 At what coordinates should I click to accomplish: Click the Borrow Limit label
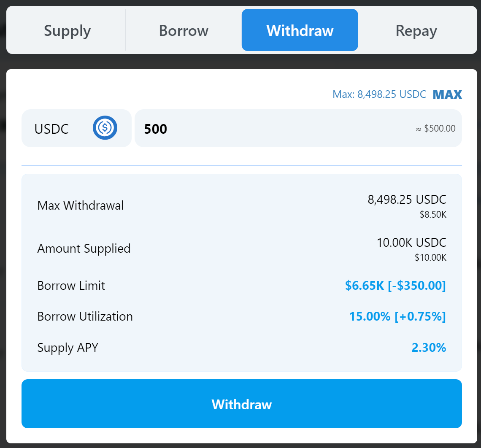(x=71, y=286)
